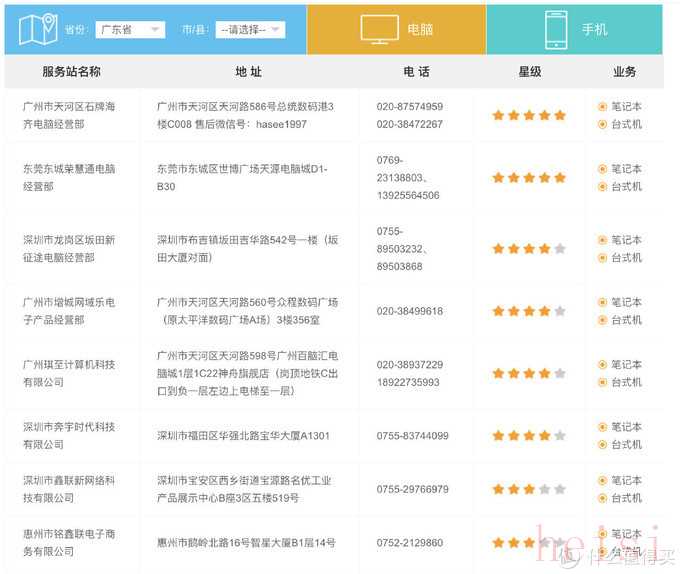Viewport: 680px width, 574px height.
Task: Click phone number 0755-83744099
Action: point(412,436)
